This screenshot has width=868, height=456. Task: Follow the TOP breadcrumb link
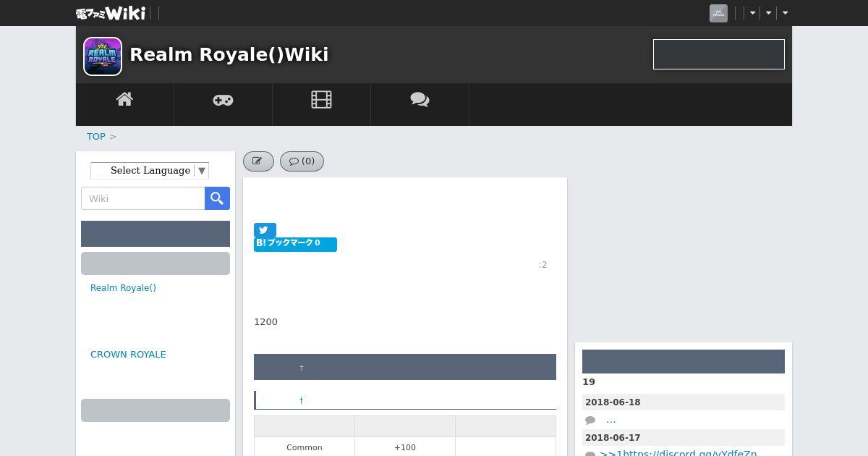(x=96, y=136)
